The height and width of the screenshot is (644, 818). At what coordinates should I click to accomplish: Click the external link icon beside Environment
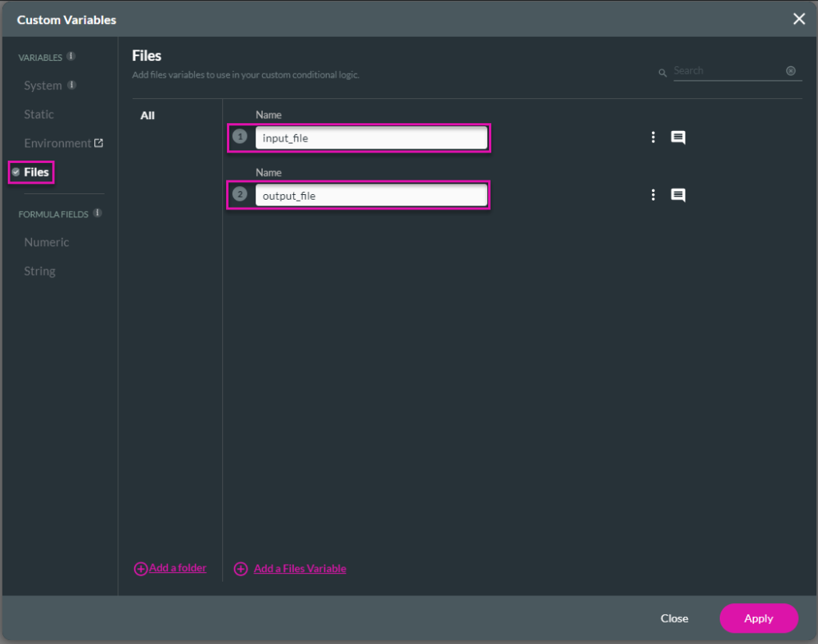pyautogui.click(x=99, y=143)
